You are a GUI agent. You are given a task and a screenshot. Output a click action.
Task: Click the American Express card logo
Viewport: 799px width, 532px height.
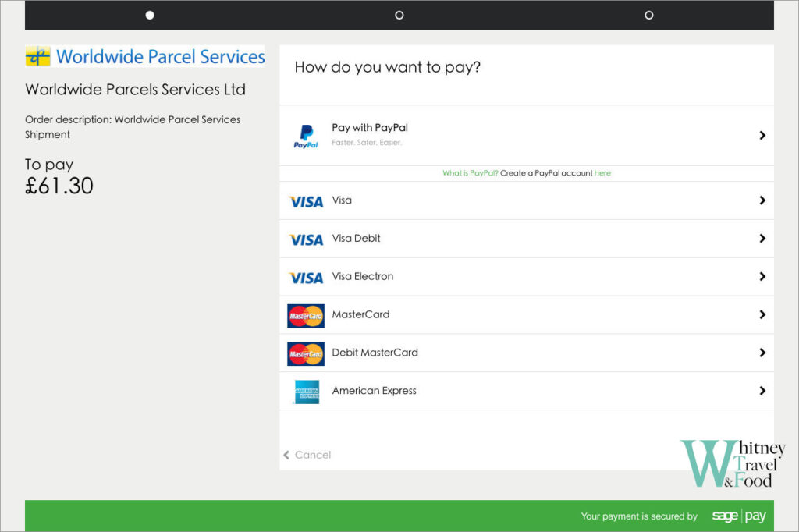pos(307,392)
